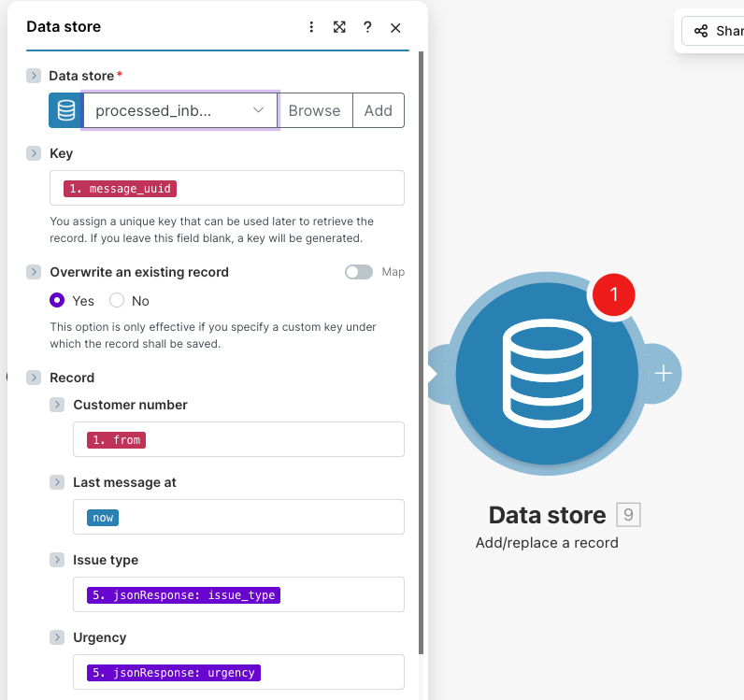Expand the Data store field chevron

[34, 76]
